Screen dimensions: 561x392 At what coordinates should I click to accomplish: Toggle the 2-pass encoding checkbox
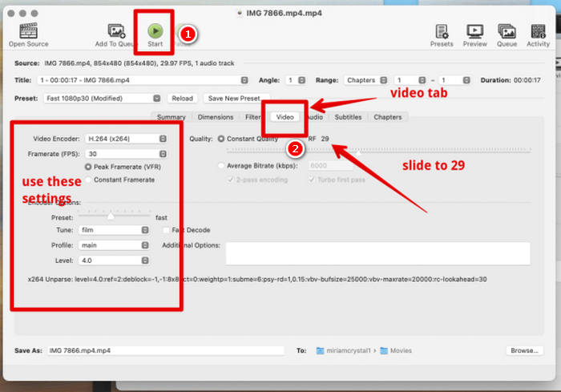[231, 180]
